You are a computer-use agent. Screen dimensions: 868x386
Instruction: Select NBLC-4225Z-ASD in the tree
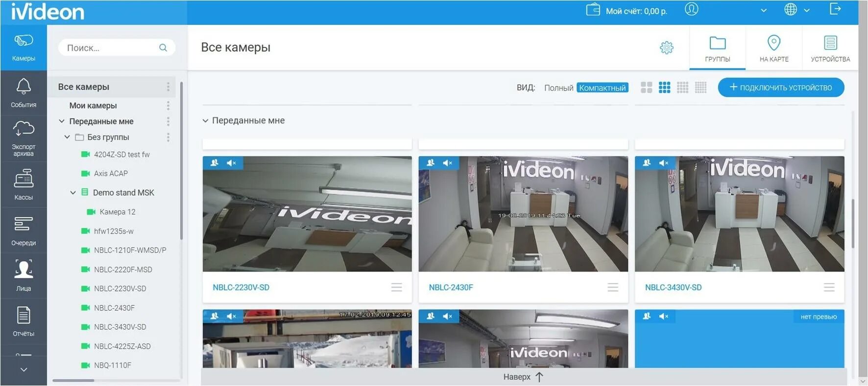[122, 346]
